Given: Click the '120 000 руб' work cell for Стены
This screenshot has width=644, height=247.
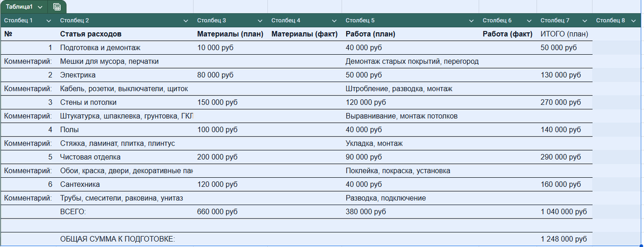Looking at the screenshot, I should [x=411, y=102].
